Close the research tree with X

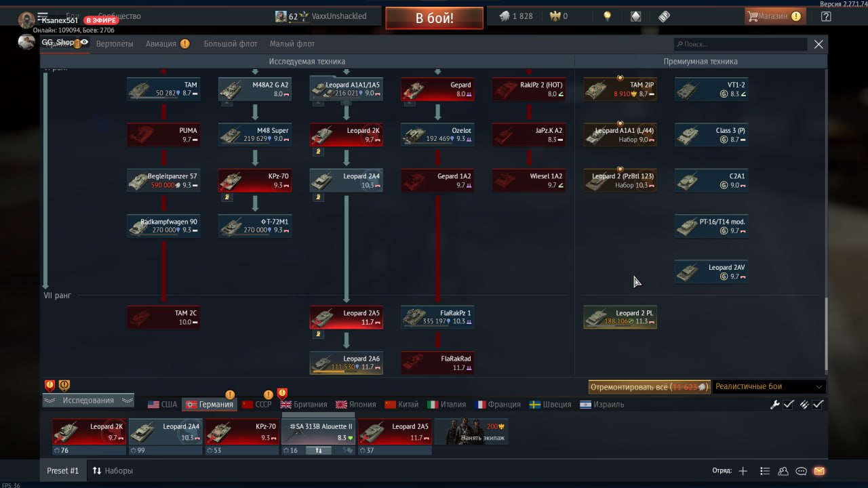[x=818, y=44]
